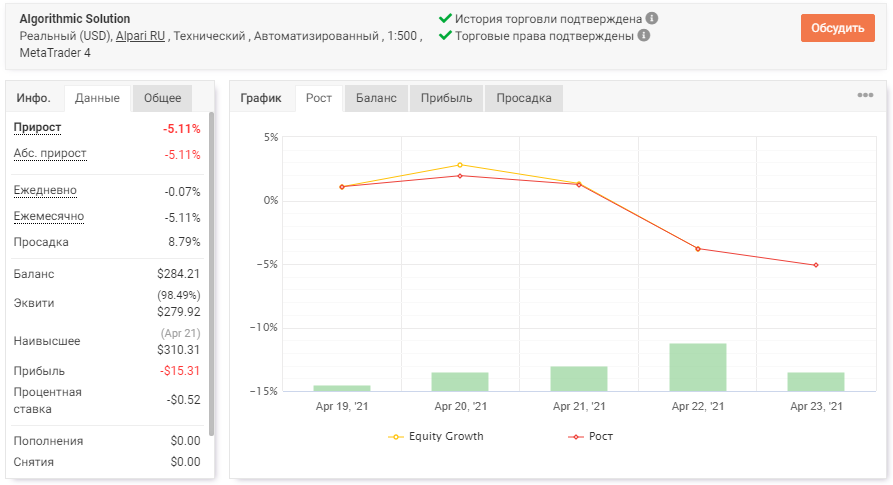893x485 pixels.
Task: Click the Apr 21, '21 axis label
Action: 579,406
